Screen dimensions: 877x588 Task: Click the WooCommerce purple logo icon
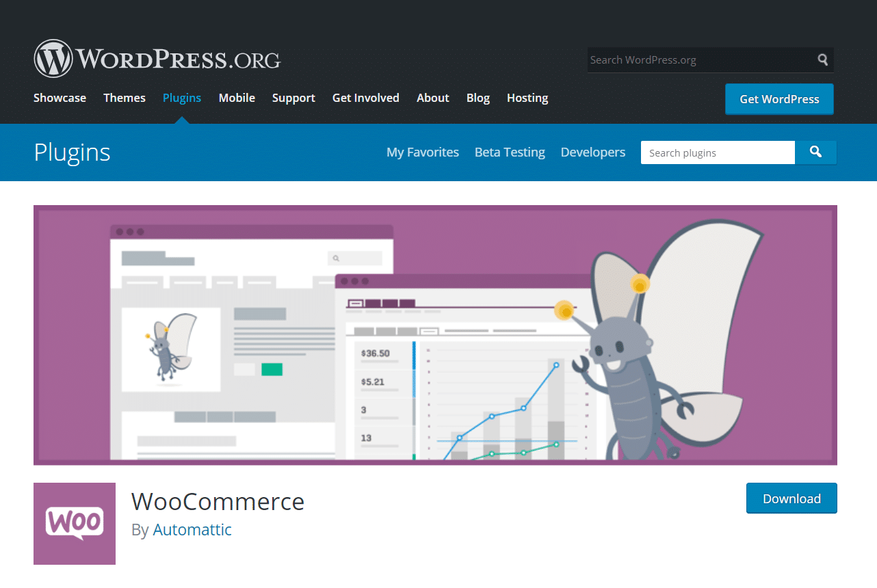75,524
